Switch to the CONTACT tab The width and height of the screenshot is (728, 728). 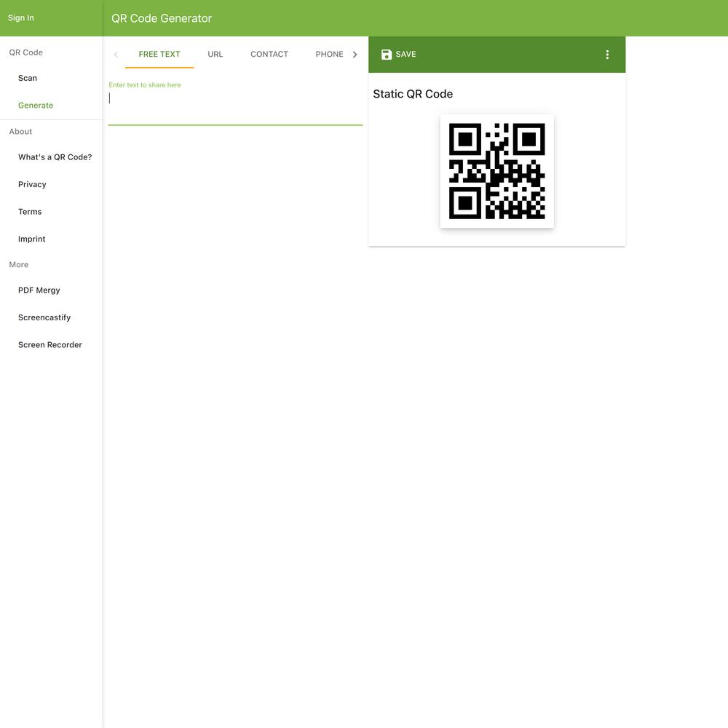tap(269, 55)
